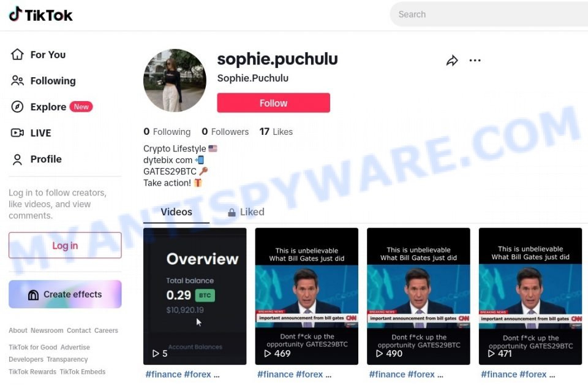588x385 pixels.
Task: Click the Careers footer link
Action: tap(106, 330)
